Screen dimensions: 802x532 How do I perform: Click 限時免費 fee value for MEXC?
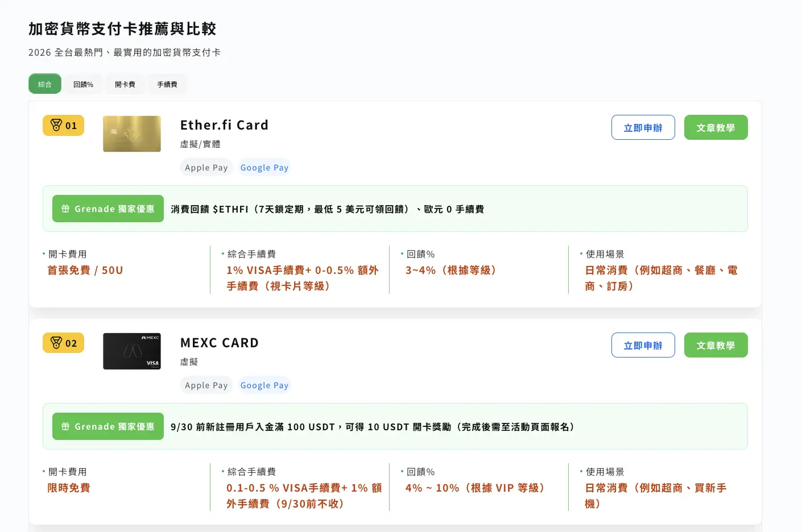69,488
